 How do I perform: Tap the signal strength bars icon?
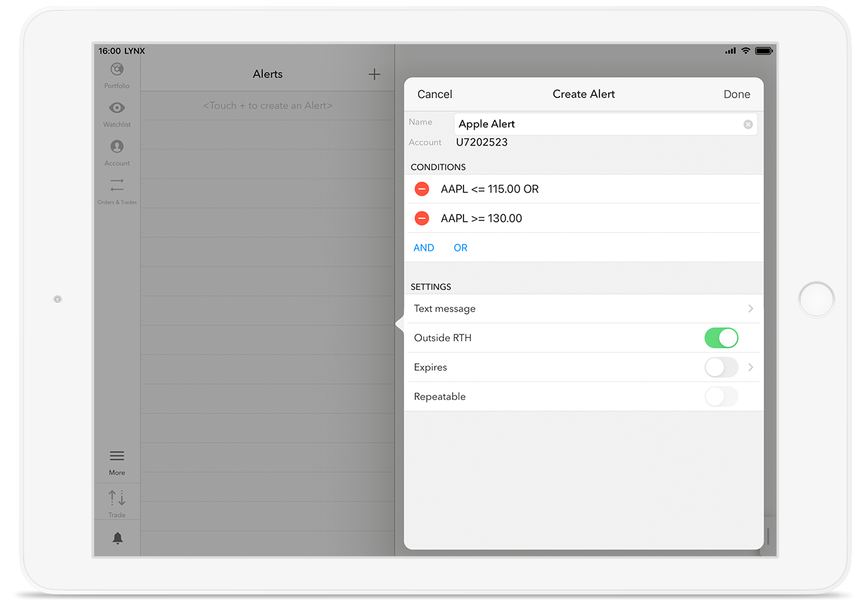tap(730, 51)
